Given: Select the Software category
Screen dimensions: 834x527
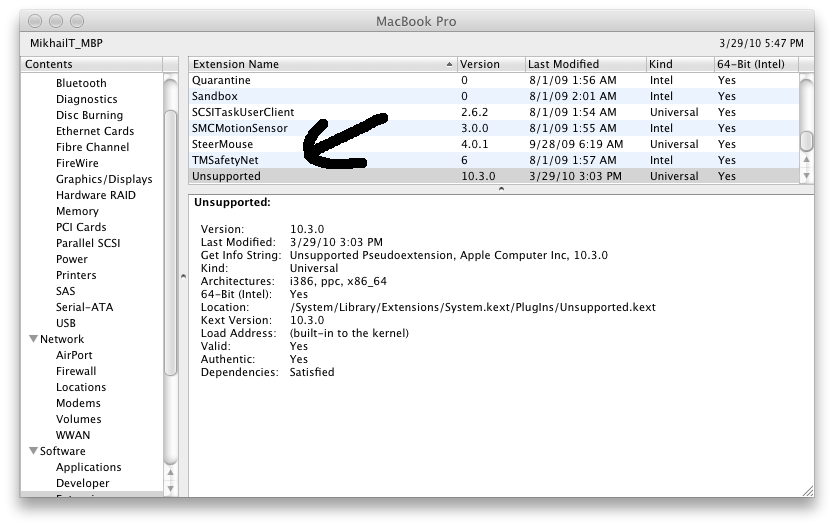Looking at the screenshot, I should 62,450.
